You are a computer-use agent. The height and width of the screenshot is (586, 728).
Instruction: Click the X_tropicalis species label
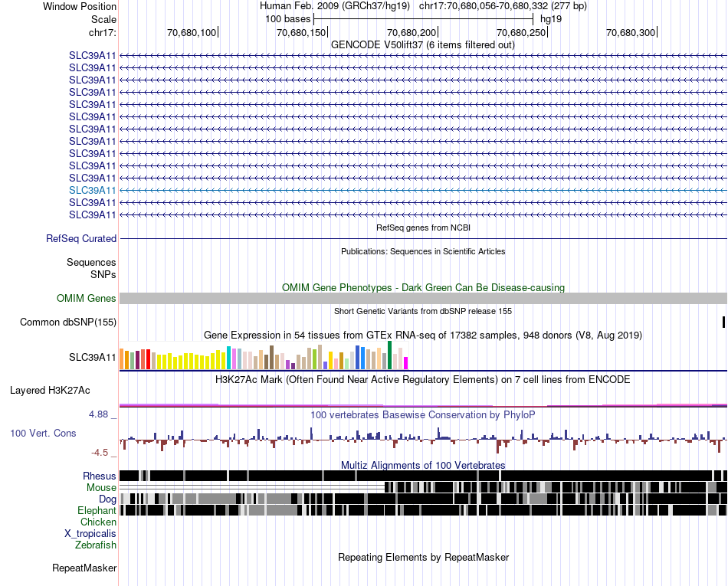click(90, 534)
